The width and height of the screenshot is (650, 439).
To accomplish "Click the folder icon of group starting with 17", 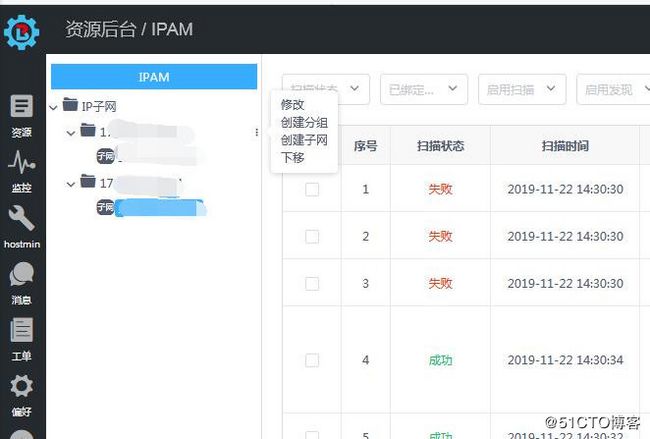I will click(x=88, y=181).
